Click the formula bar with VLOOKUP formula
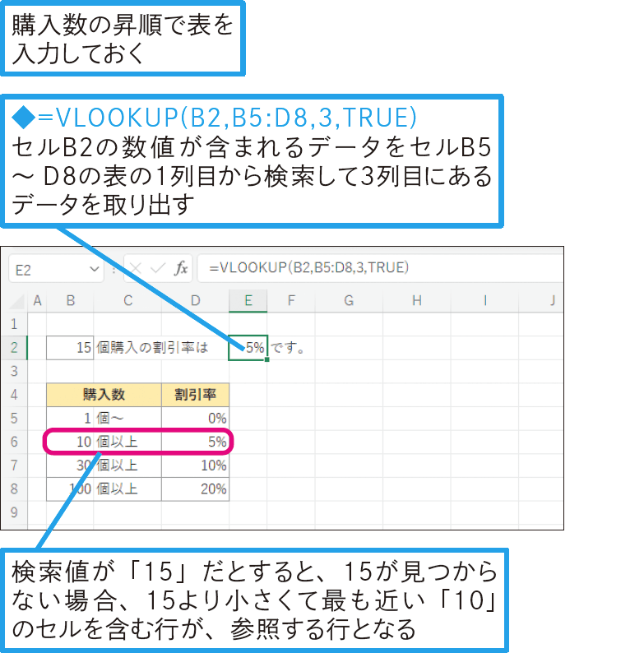This screenshot has width=644, height=653. tap(380, 268)
